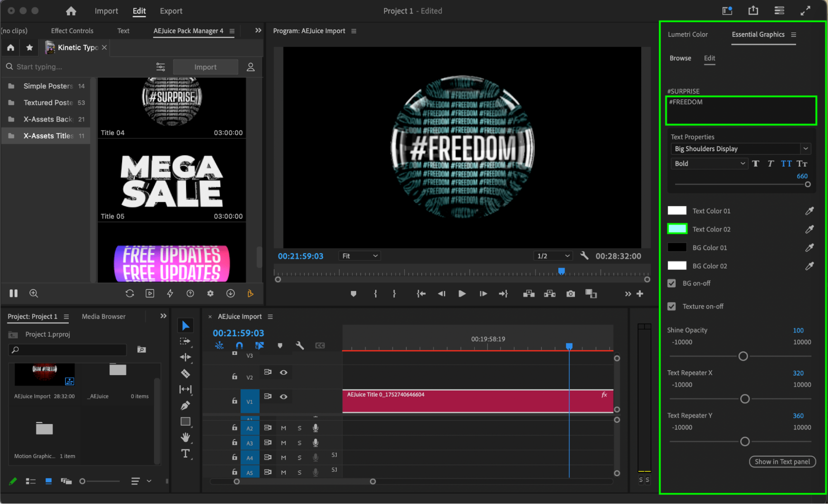Pick Text Color 01 with eyedropper

click(809, 211)
